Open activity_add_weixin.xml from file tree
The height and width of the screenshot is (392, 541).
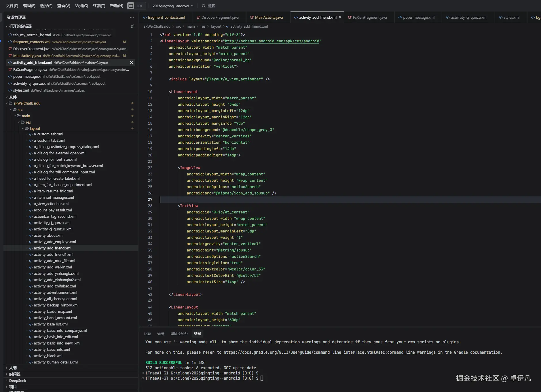click(x=53, y=267)
